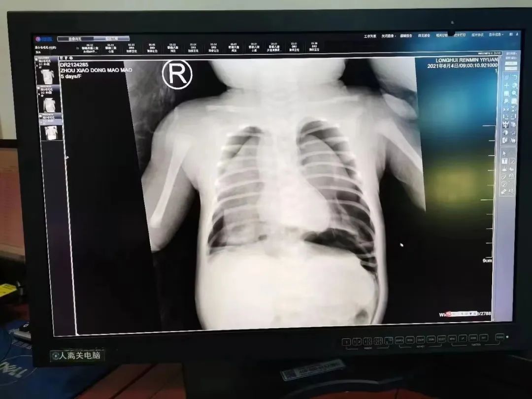
Task: Switch to the 图像浏览 tab
Action: tap(75, 39)
